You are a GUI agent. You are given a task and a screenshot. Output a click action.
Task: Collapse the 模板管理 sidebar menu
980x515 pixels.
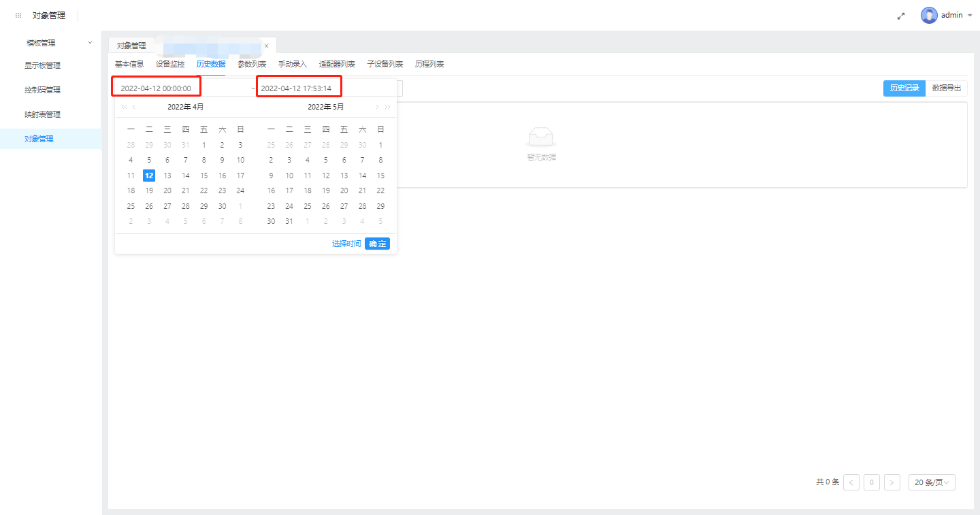tap(90, 43)
